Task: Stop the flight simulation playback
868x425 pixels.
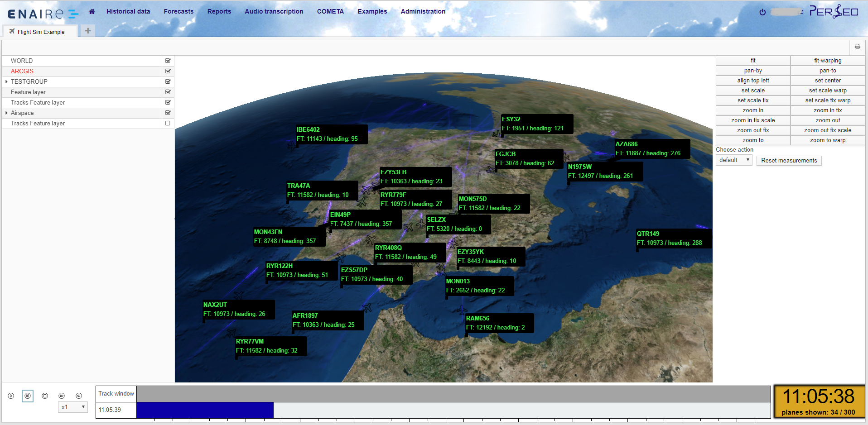Action: pyautogui.click(x=45, y=396)
